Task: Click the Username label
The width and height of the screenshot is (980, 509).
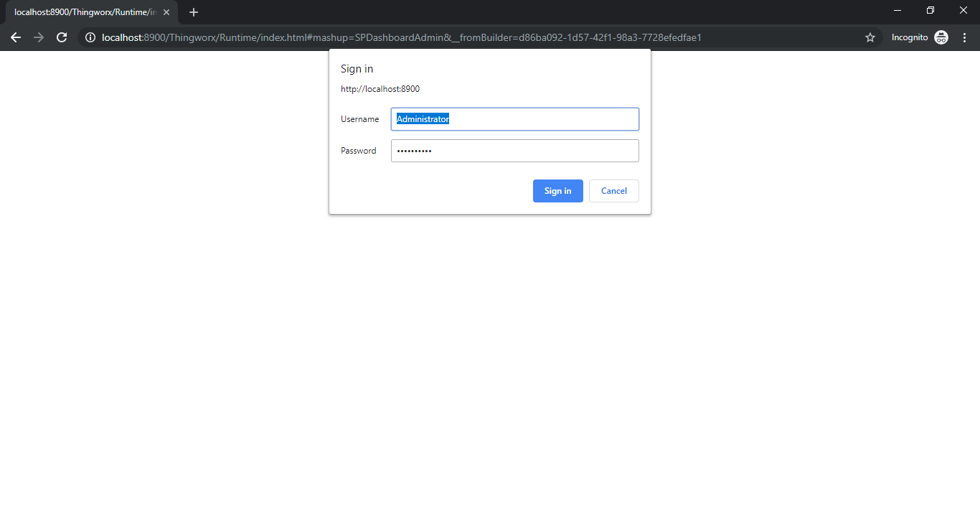Action: click(359, 119)
